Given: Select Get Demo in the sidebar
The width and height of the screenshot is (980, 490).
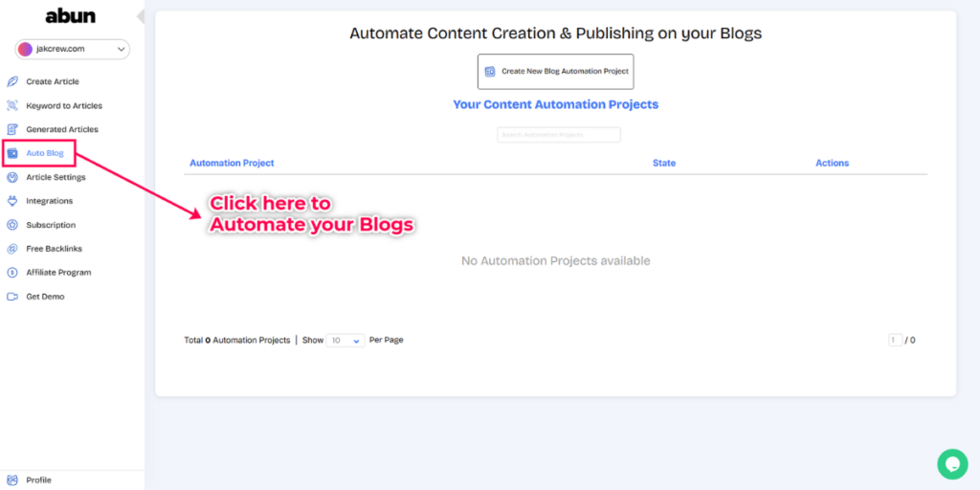Looking at the screenshot, I should (x=45, y=297).
